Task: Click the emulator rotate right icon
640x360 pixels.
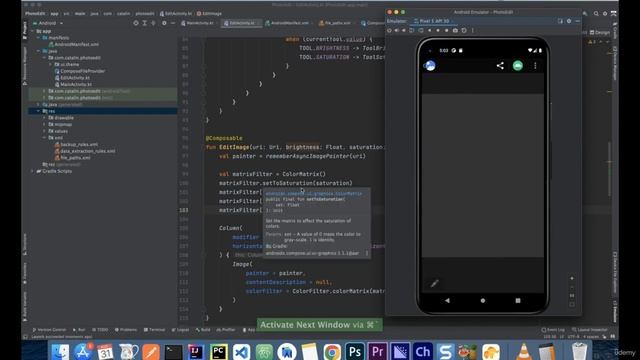Action: [x=420, y=30]
